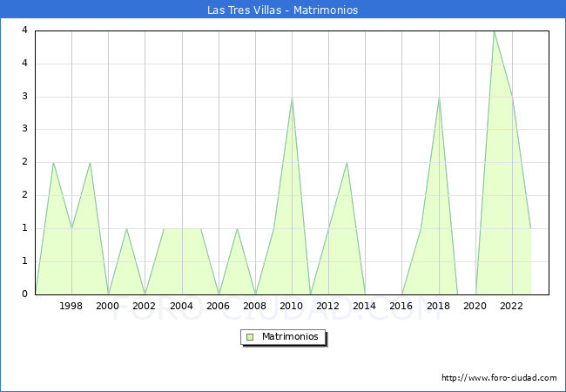The image size is (566, 392).
Task: Select the 2018 x-axis label
Action: coord(439,306)
